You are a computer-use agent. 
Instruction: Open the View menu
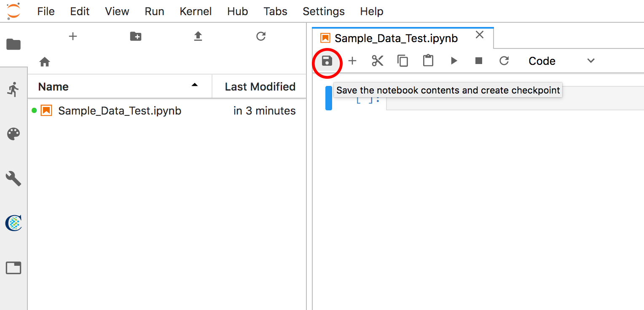(117, 11)
